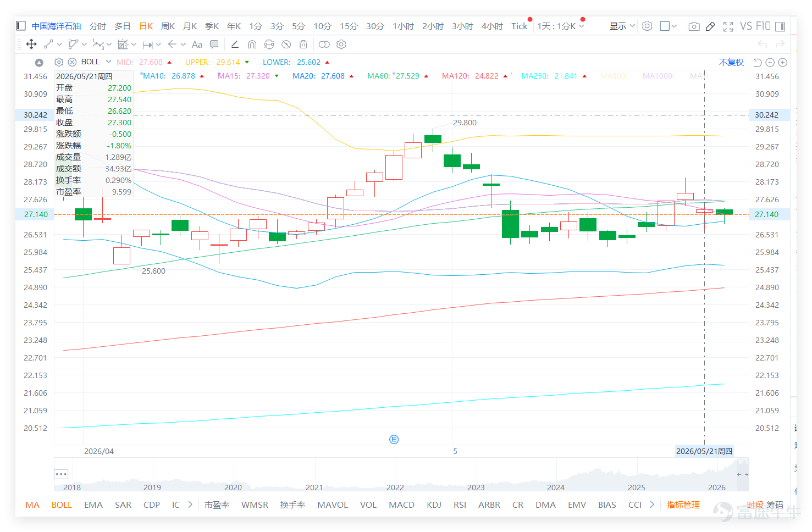Viewport: 812px width, 532px height.
Task: Expand the range measurement tool options
Action: pos(158,45)
